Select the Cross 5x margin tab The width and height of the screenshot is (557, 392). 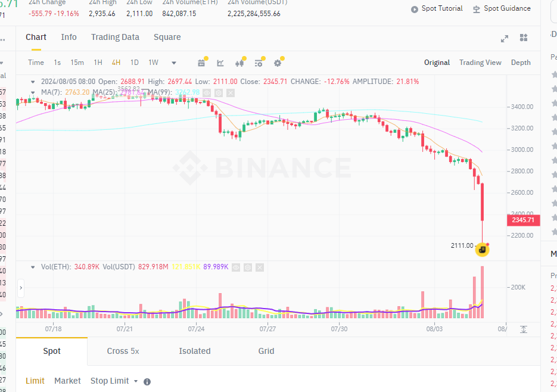[123, 351]
